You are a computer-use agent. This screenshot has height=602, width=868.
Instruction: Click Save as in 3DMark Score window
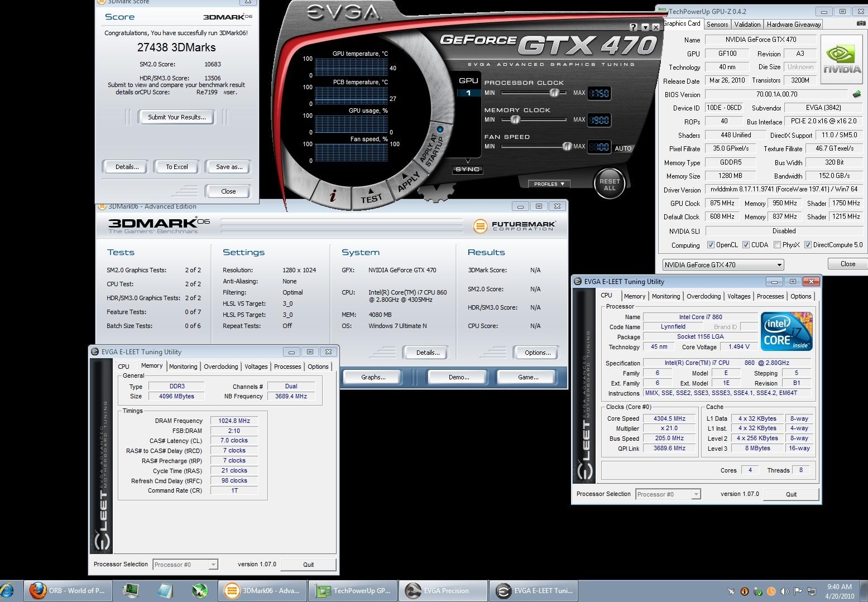(228, 167)
